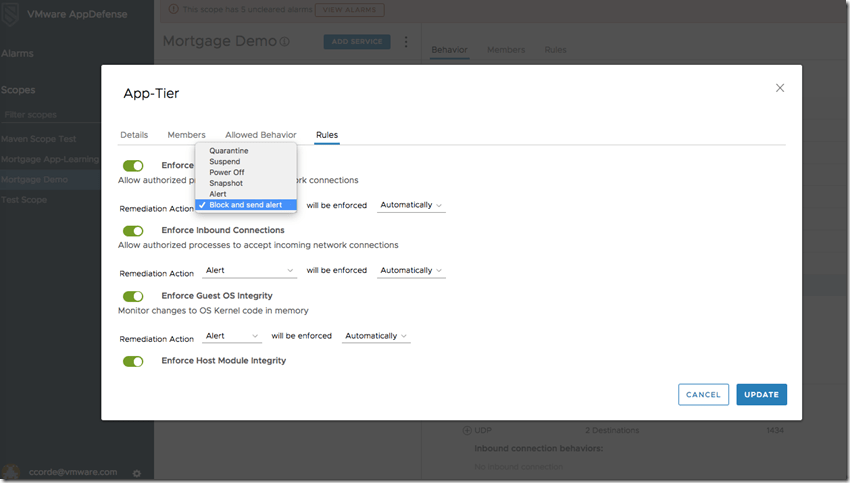Open Inbound Connections remediation action dropdown
850x483 pixels.
point(249,270)
